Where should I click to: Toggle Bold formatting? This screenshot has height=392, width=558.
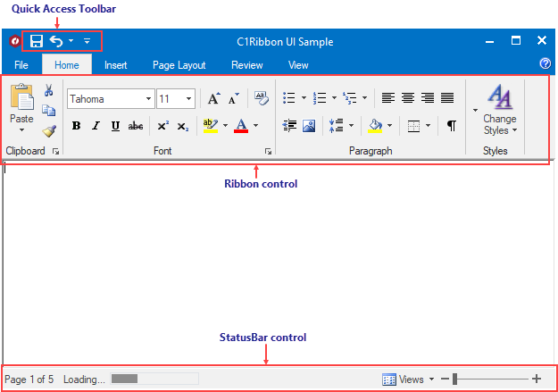(76, 126)
